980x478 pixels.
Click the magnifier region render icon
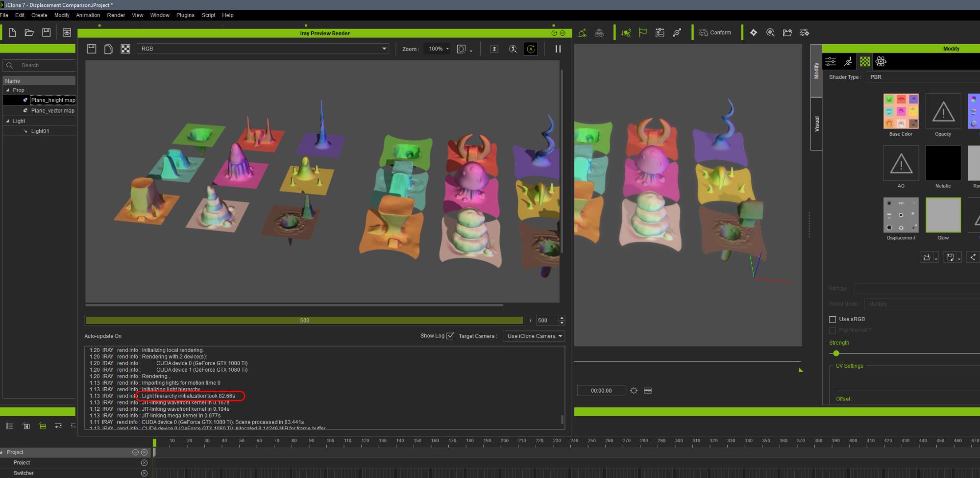tap(513, 49)
